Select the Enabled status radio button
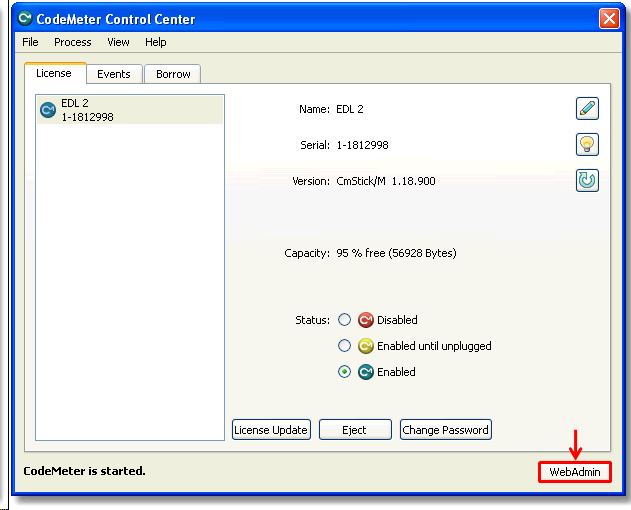Viewport: 631px width, 510px height. coord(344,372)
